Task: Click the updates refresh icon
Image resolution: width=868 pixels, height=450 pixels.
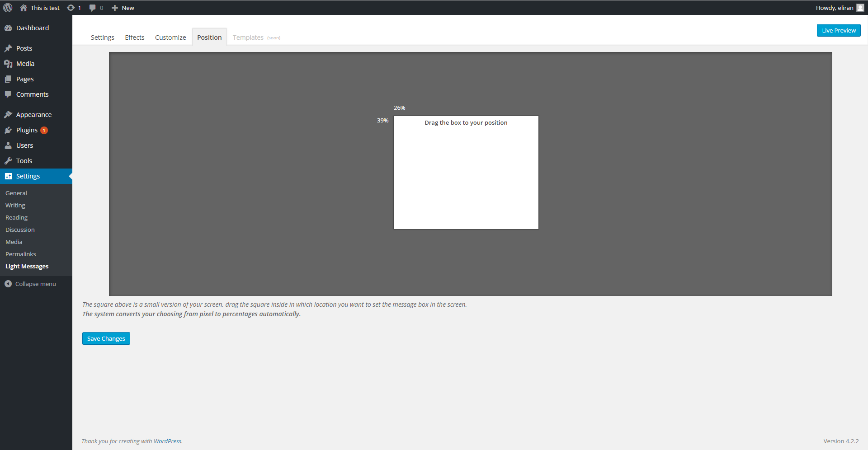Action: [x=71, y=8]
